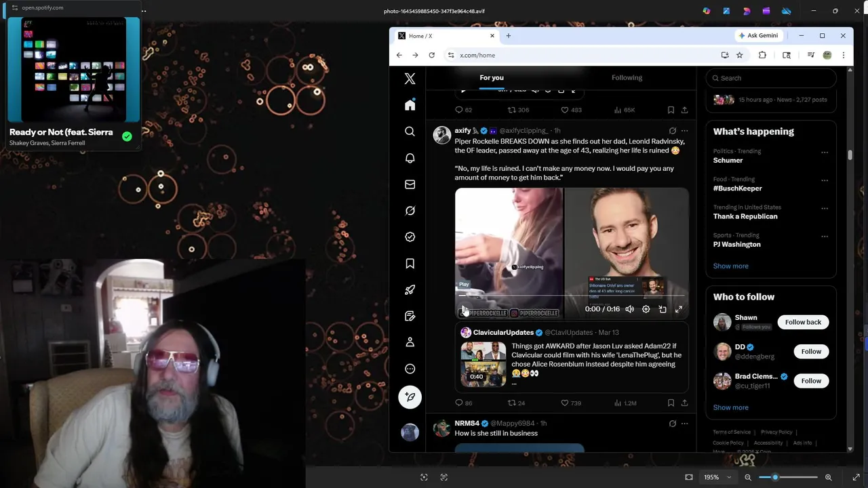This screenshot has width=868, height=488.
Task: Open account avatar at sidebar bottom
Action: click(x=410, y=432)
